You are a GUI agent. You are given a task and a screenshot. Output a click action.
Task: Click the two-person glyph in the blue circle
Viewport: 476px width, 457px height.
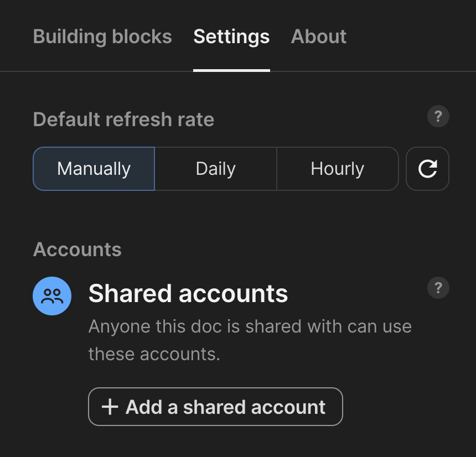coord(52,296)
